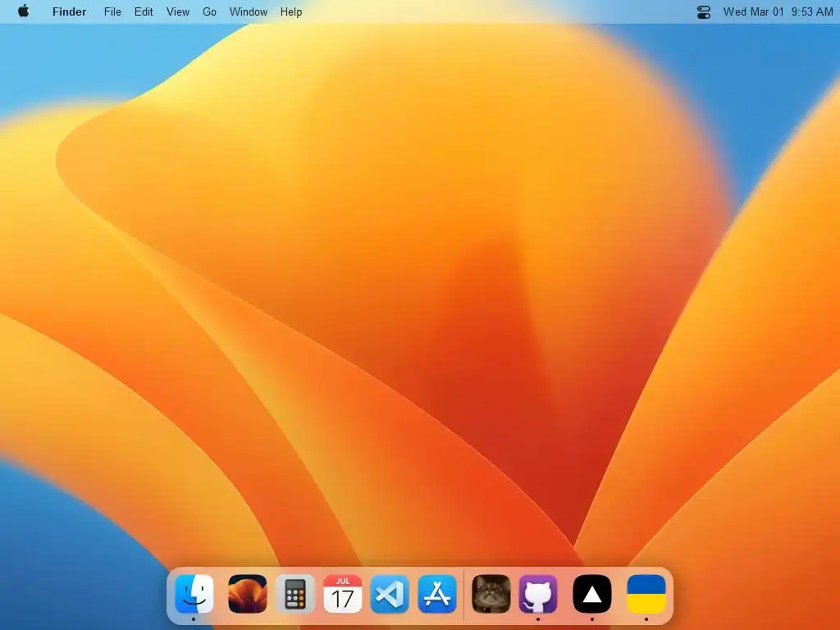Open the GitHub Octocat dock icon
Image resolution: width=840 pixels, height=630 pixels.
click(x=538, y=594)
